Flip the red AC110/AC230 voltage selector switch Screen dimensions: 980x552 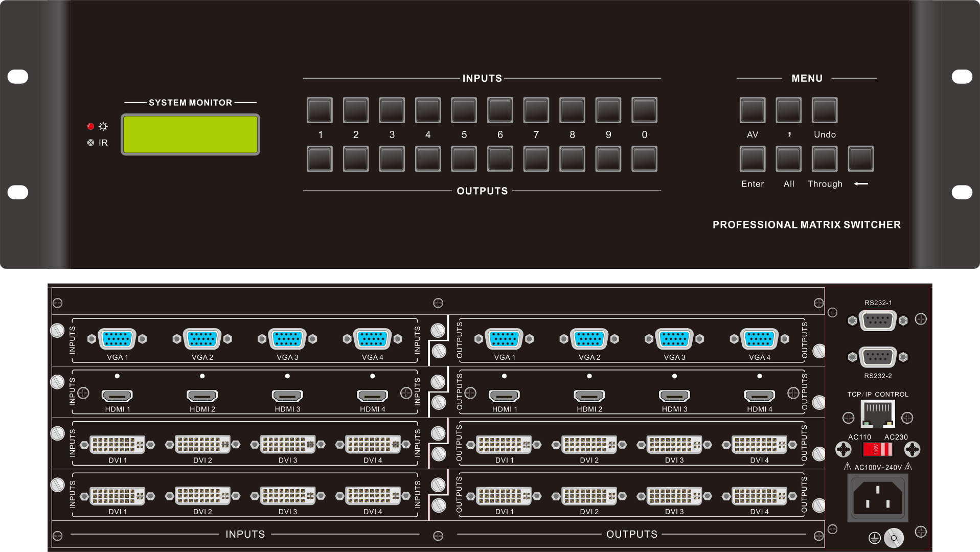tap(878, 449)
